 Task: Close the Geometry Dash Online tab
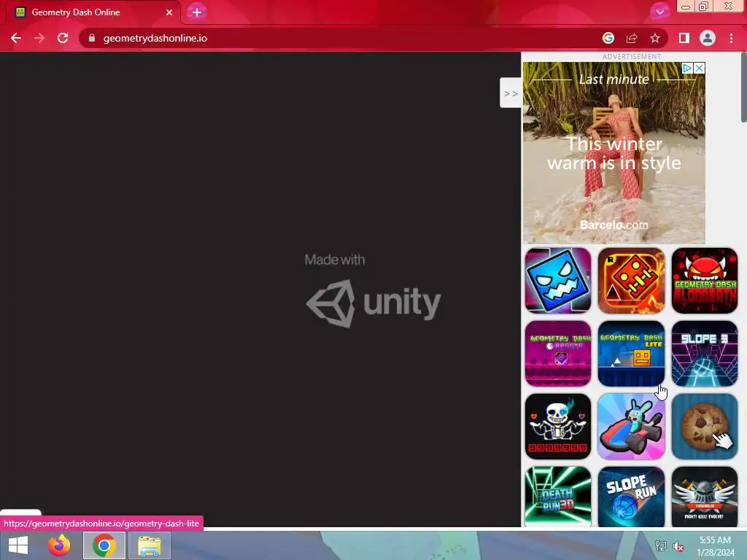(169, 12)
